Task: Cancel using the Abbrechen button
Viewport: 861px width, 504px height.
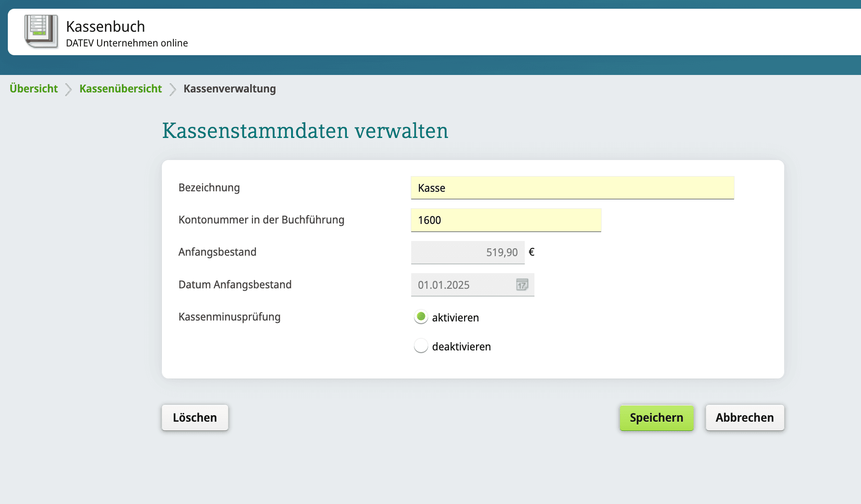Action: [x=744, y=418]
